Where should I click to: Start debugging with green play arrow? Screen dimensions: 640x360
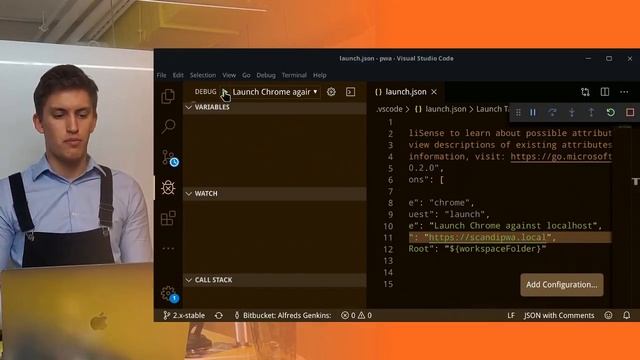224,92
